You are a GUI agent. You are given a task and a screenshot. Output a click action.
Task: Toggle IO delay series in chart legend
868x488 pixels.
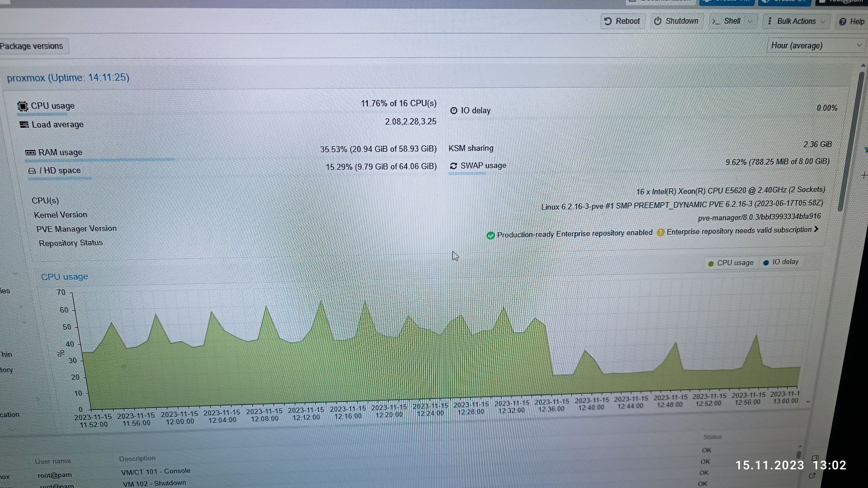(x=780, y=262)
